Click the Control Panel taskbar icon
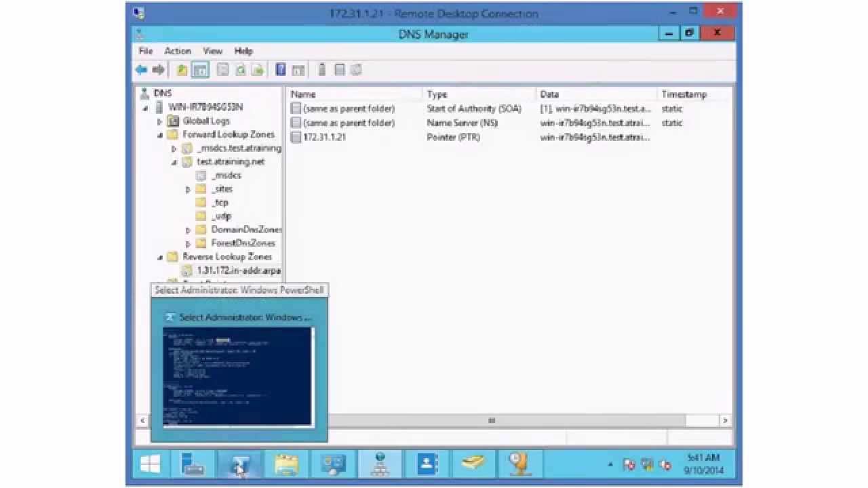The height and width of the screenshot is (488, 868). click(x=333, y=464)
